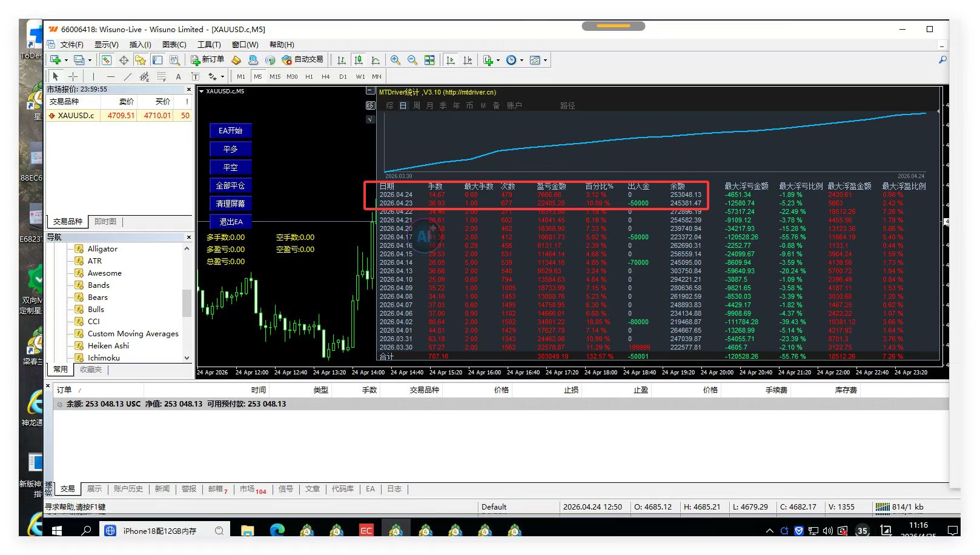Click the Zoom Out magnifier icon
Viewport: 980px width, 555px height.
click(412, 60)
